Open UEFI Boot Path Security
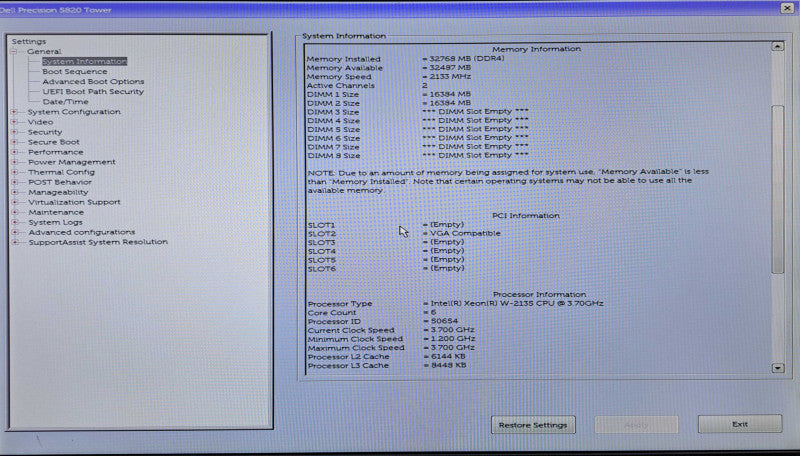The height and width of the screenshot is (456, 800). 93,92
